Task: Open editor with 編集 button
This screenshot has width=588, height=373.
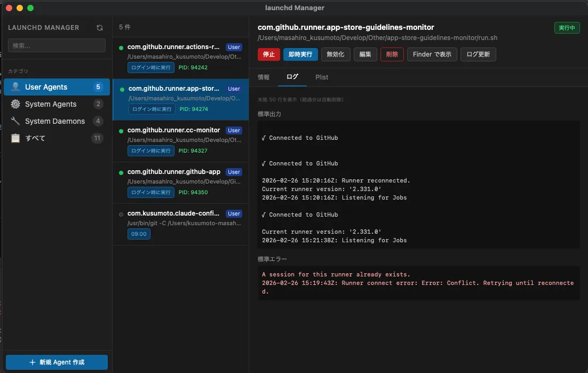Action: pos(365,54)
